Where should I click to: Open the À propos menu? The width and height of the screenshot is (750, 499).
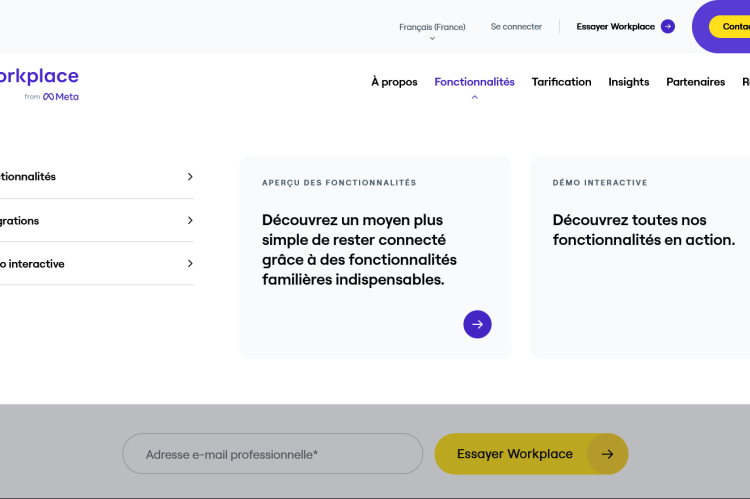point(394,82)
